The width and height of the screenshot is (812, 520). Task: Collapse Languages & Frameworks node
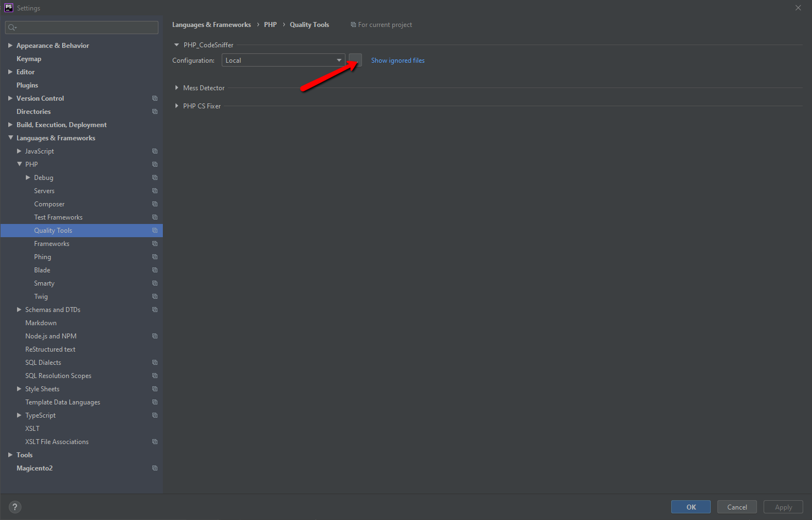10,138
